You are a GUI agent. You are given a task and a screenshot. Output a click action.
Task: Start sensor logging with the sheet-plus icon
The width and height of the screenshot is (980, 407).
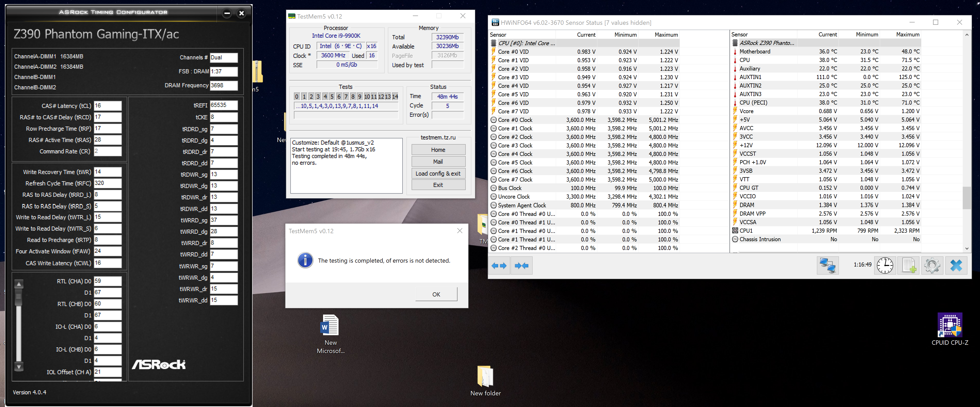point(909,265)
